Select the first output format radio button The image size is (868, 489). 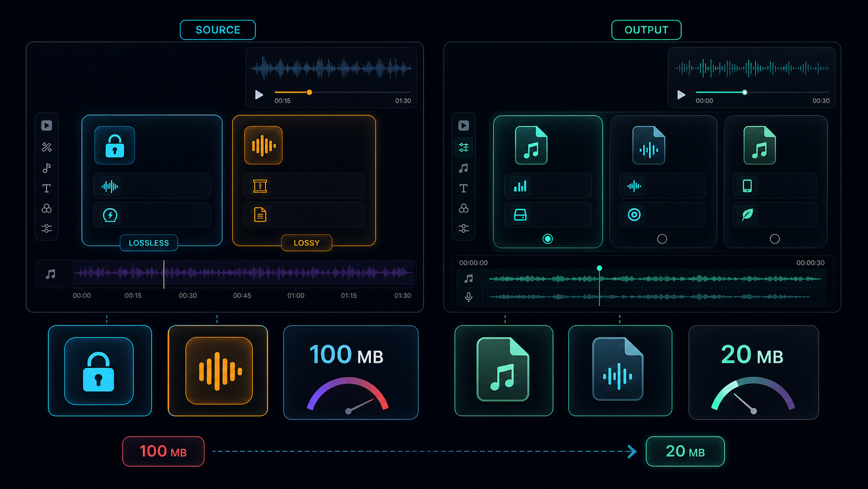(548, 239)
